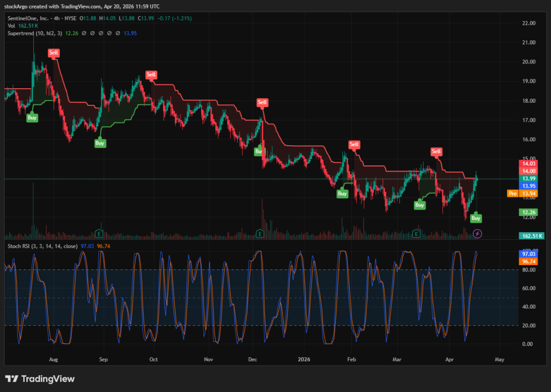Click the earnings E icon in December
This screenshot has width=551, height=392.
pos(260,233)
